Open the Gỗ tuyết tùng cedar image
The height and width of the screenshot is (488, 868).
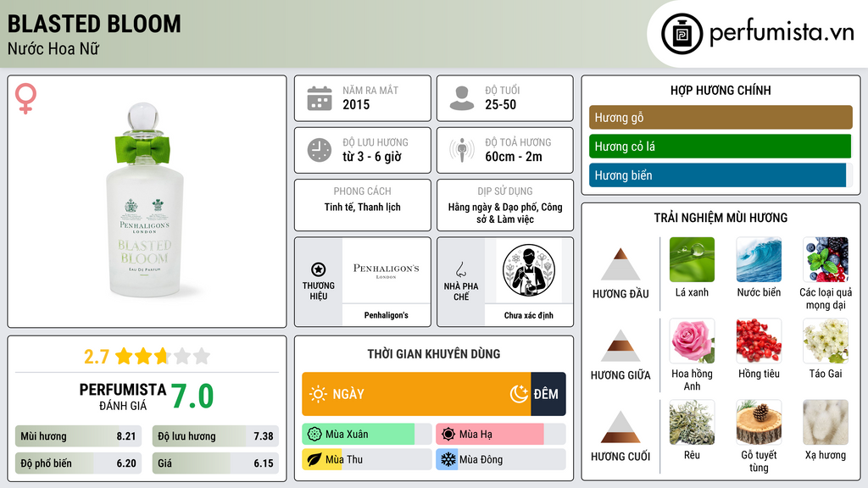point(759,422)
